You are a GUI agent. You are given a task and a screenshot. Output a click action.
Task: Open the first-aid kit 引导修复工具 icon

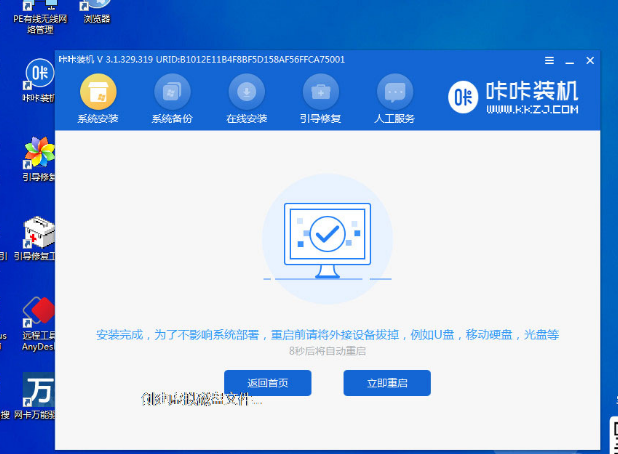38,234
